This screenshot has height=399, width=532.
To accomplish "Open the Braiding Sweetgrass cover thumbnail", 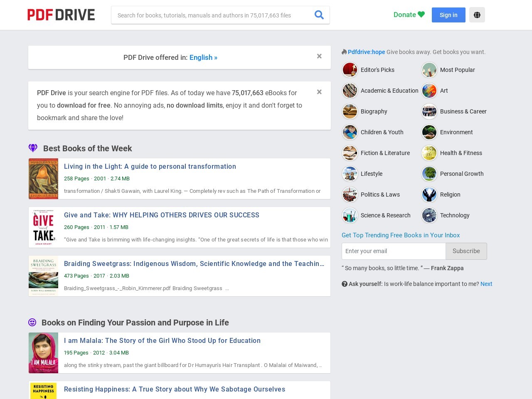I will tap(43, 276).
